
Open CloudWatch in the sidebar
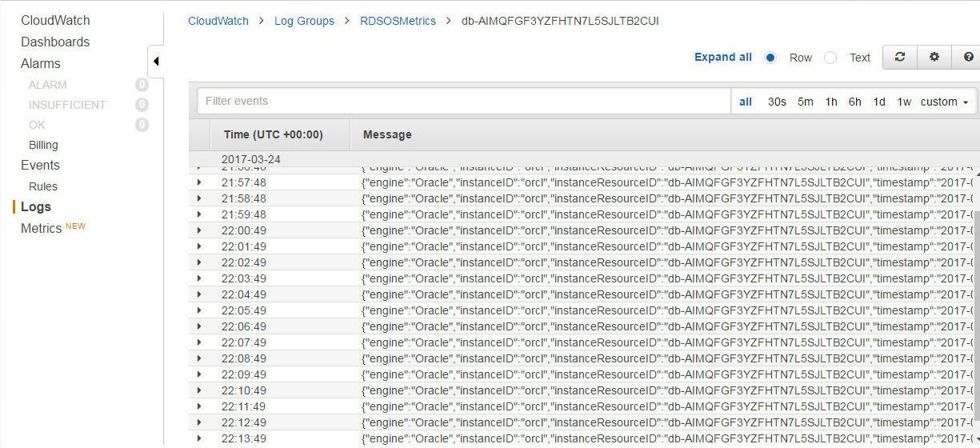[55, 20]
